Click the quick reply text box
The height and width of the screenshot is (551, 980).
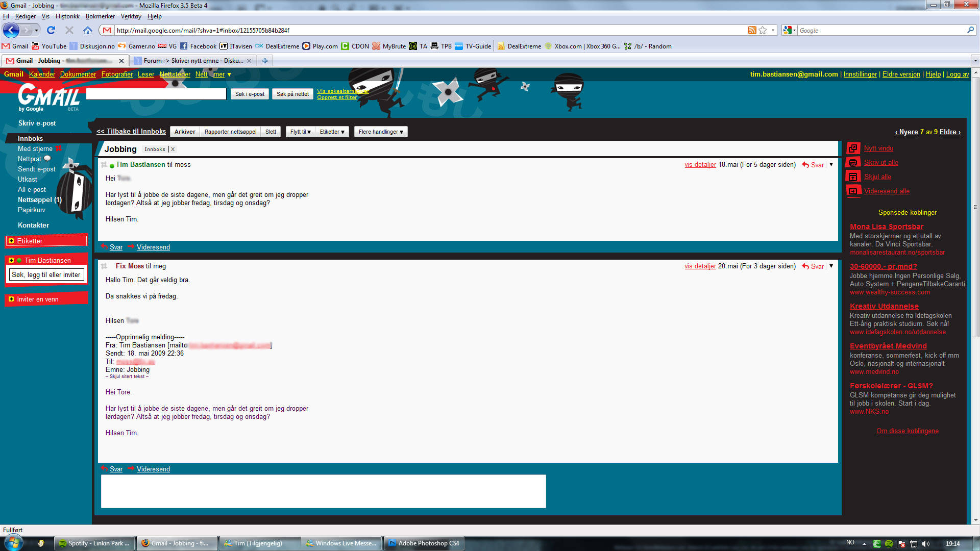point(323,491)
